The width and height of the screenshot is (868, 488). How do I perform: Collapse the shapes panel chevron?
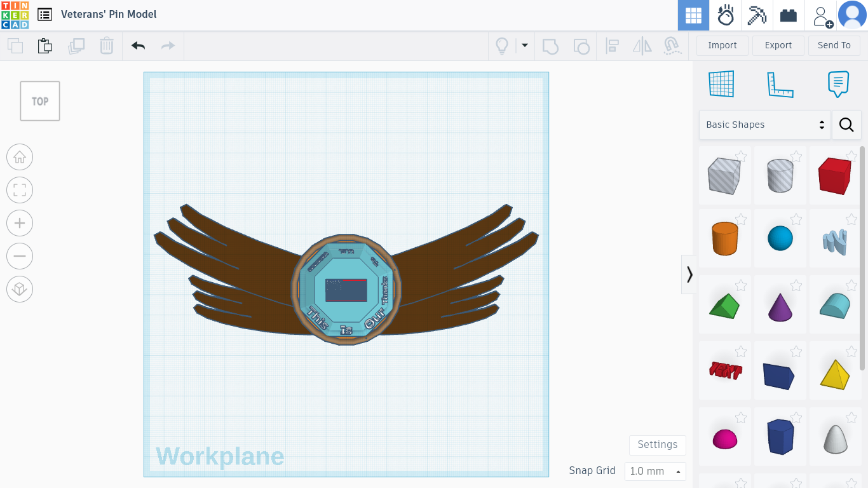[689, 274]
